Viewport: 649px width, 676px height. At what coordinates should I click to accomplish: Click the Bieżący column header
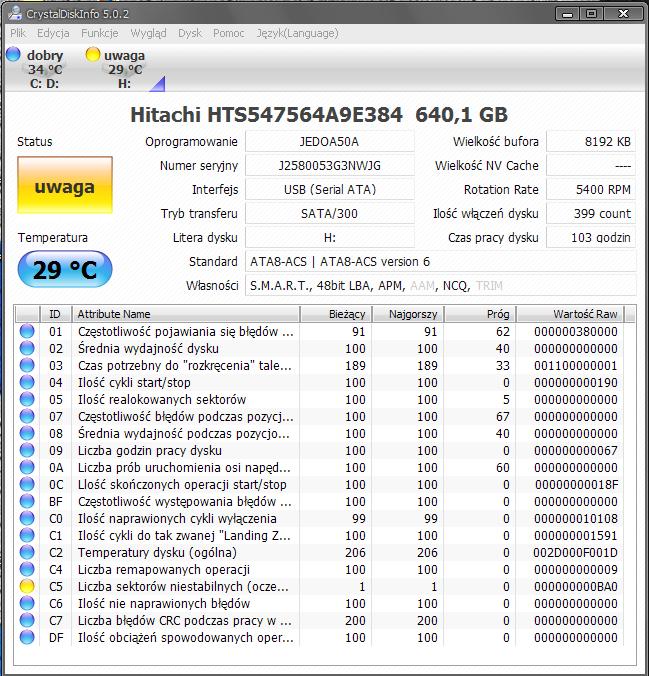(336, 314)
